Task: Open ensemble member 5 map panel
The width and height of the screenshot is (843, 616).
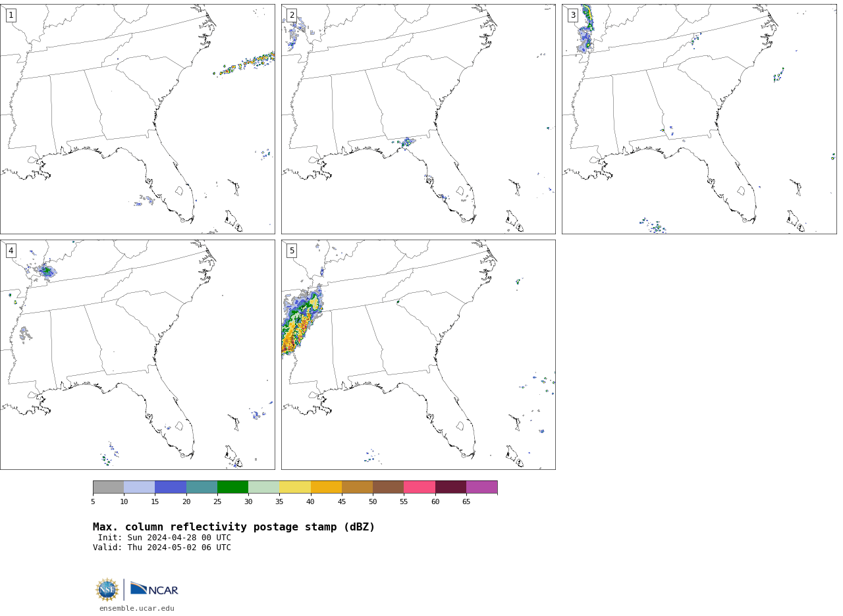Action: click(418, 354)
